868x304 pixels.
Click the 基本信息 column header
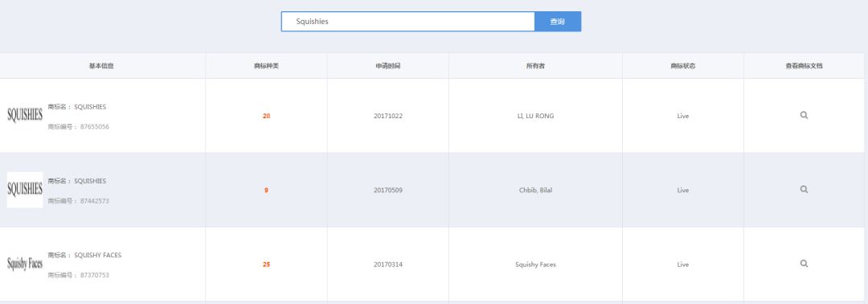point(102,66)
